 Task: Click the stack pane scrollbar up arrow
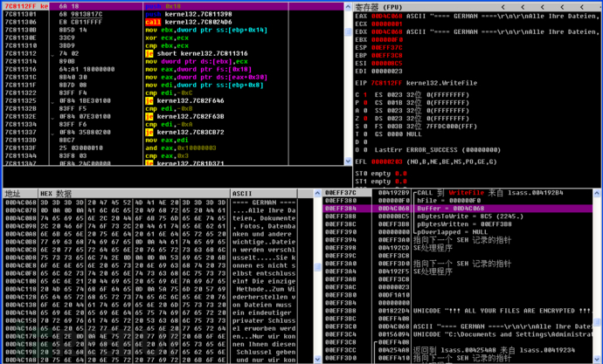597,193
